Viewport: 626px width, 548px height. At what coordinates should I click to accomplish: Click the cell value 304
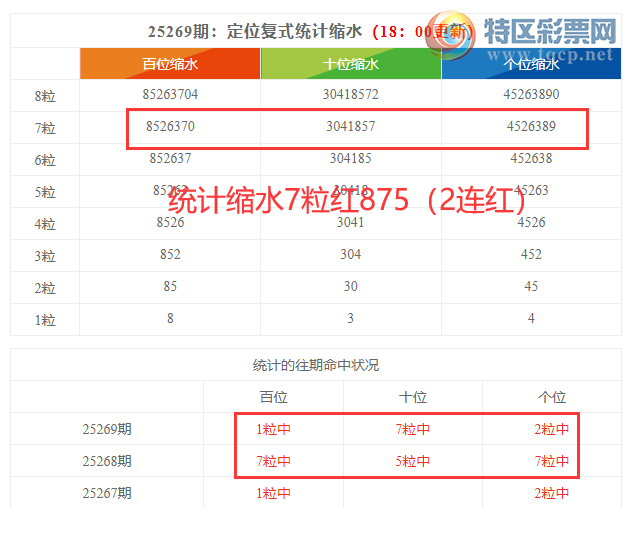pos(351,254)
